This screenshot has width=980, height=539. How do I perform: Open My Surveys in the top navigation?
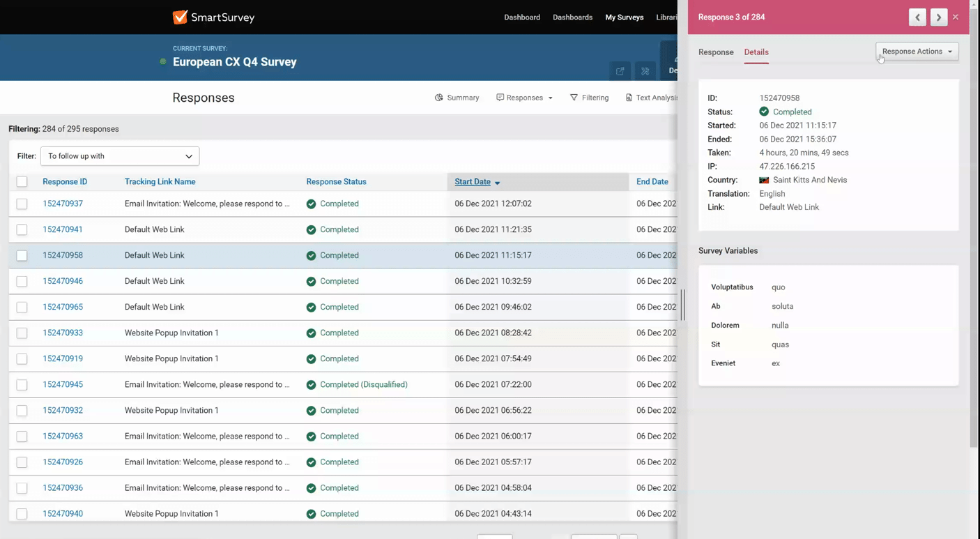624,17
